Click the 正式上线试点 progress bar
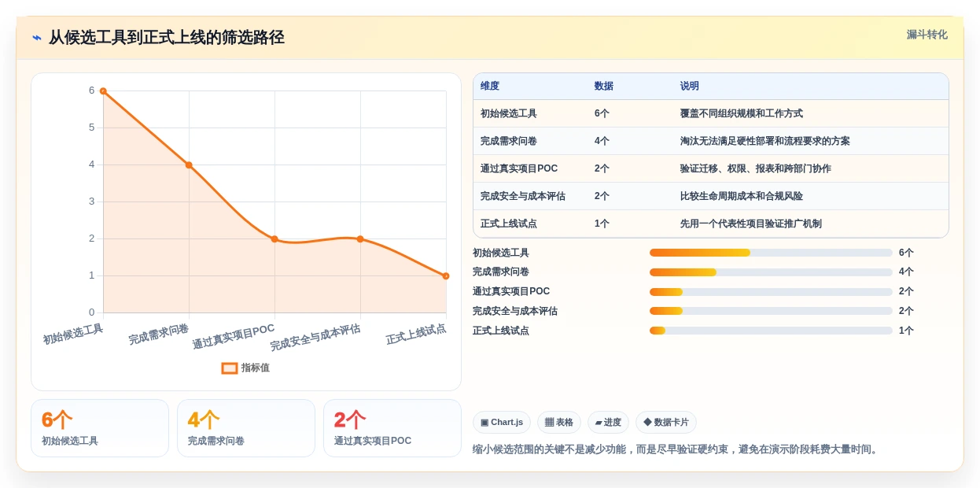This screenshot has height=488, width=980. [771, 331]
